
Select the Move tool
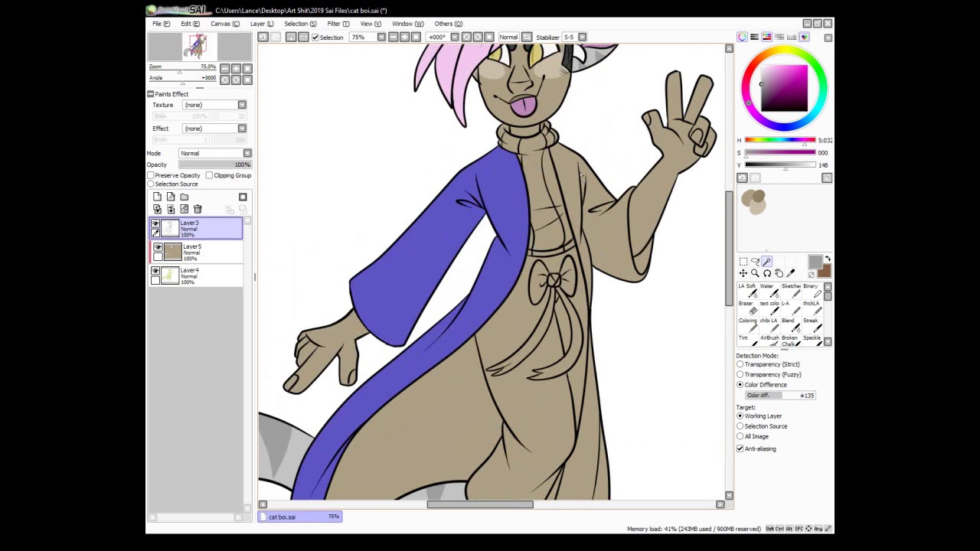pos(743,273)
